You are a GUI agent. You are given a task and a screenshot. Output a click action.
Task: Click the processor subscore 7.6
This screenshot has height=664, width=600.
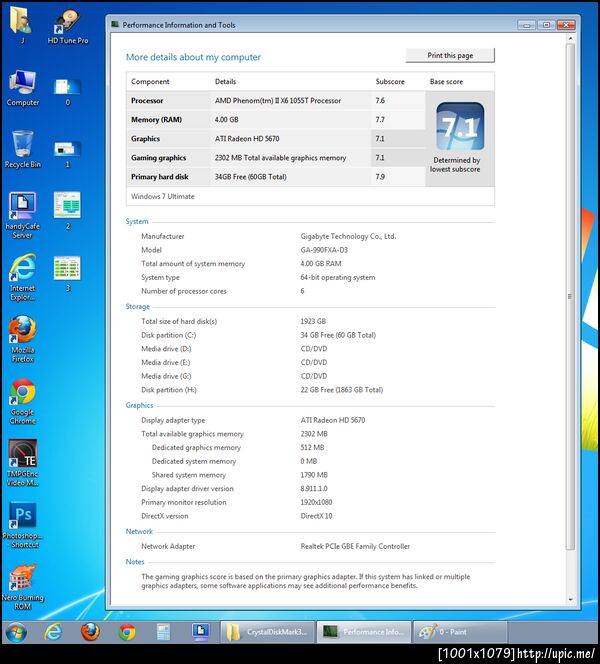(380, 100)
